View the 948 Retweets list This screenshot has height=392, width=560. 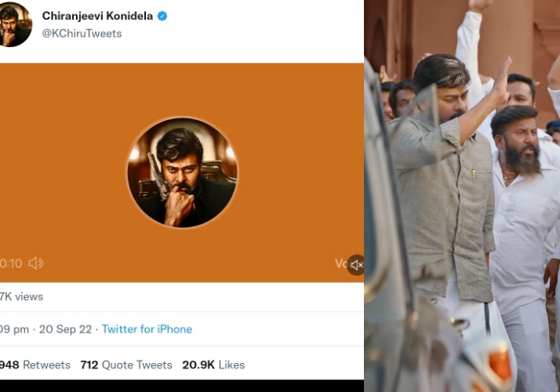coord(35,365)
